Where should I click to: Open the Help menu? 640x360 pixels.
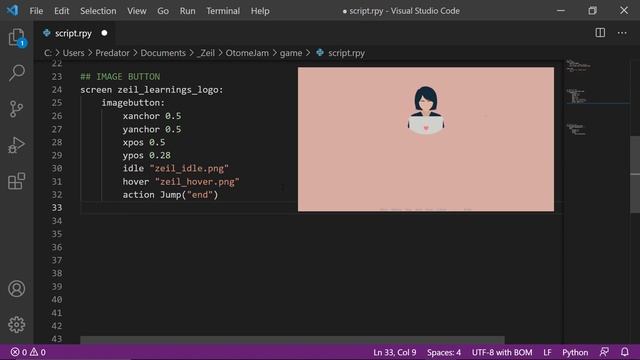pos(260,11)
